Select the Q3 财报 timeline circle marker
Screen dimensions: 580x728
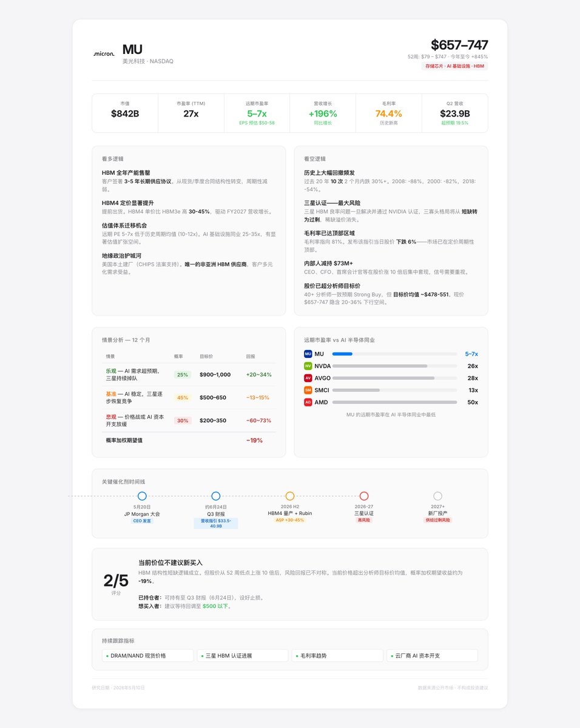pos(216,496)
